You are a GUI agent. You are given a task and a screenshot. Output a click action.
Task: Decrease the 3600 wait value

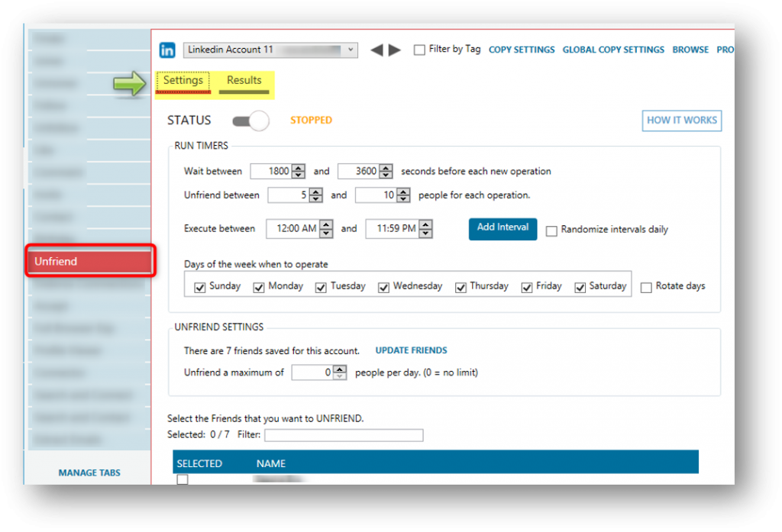(386, 175)
